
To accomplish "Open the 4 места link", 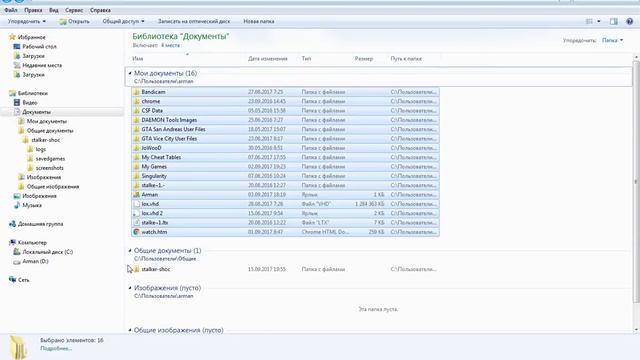I will point(170,45).
